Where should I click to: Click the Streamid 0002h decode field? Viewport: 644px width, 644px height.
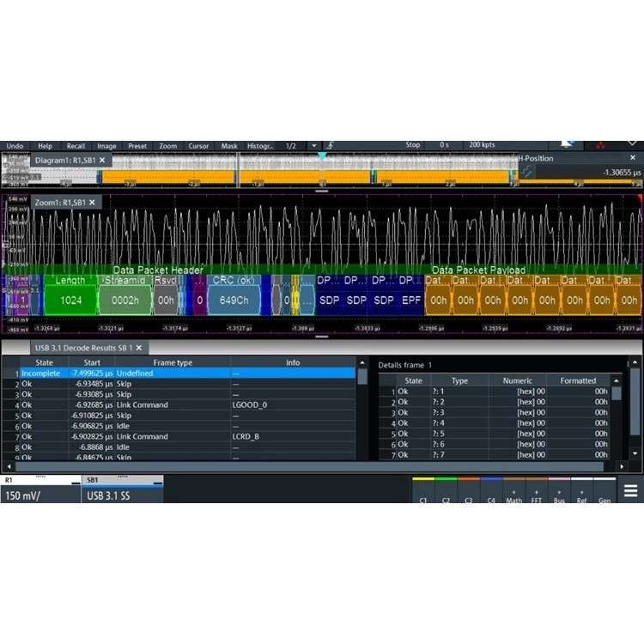point(125,295)
